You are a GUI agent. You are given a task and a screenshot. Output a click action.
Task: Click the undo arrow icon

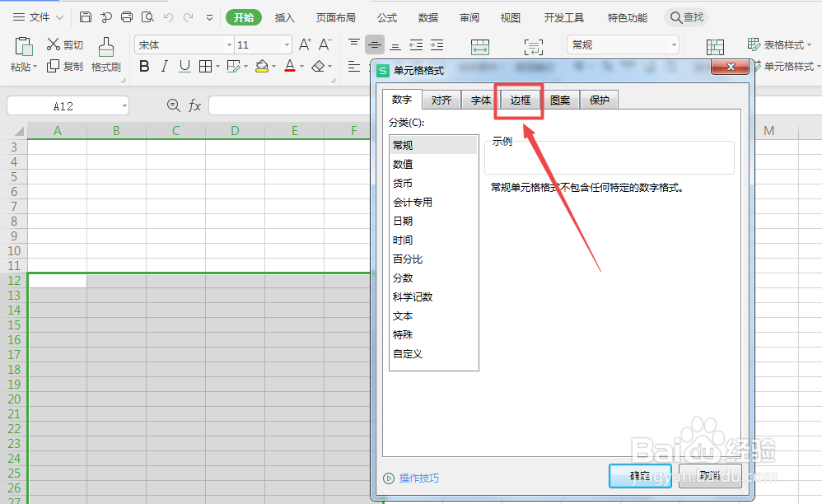(169, 16)
